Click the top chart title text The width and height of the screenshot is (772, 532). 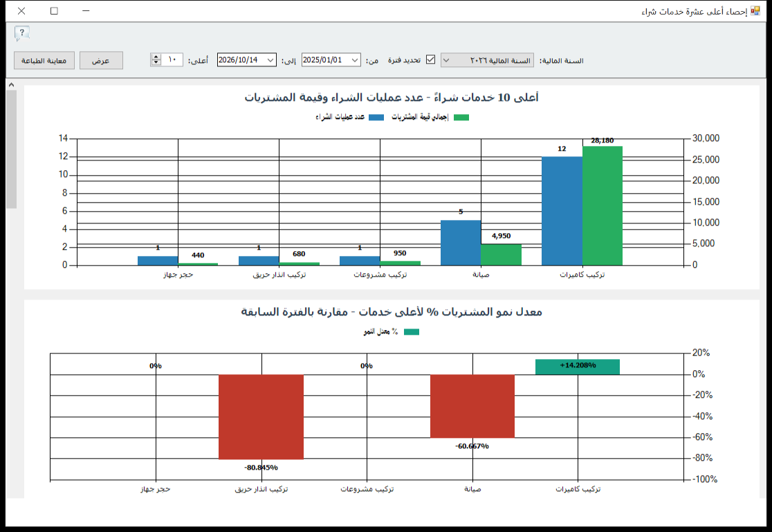click(392, 97)
